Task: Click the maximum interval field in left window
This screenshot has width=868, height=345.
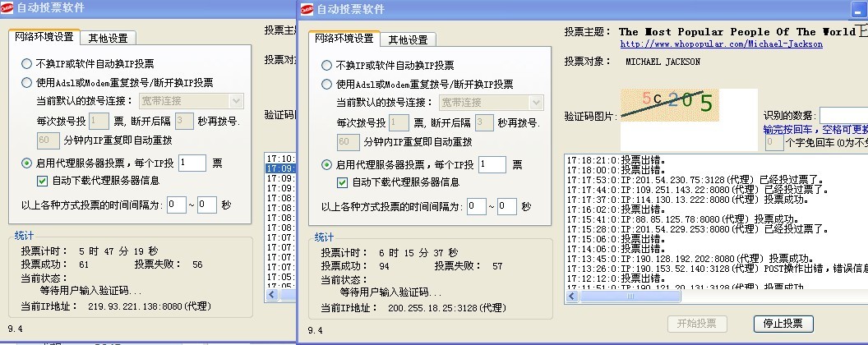Action: tap(206, 205)
